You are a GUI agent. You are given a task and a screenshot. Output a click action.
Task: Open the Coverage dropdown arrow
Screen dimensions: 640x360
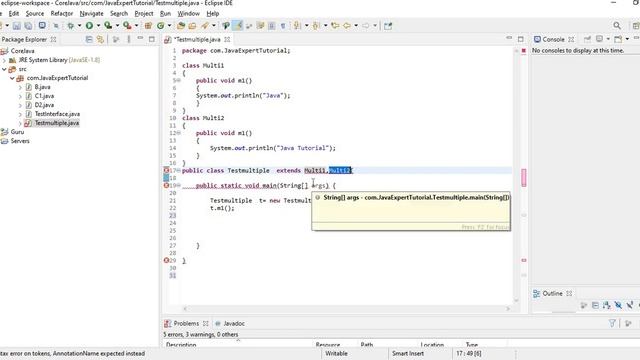(117, 26)
